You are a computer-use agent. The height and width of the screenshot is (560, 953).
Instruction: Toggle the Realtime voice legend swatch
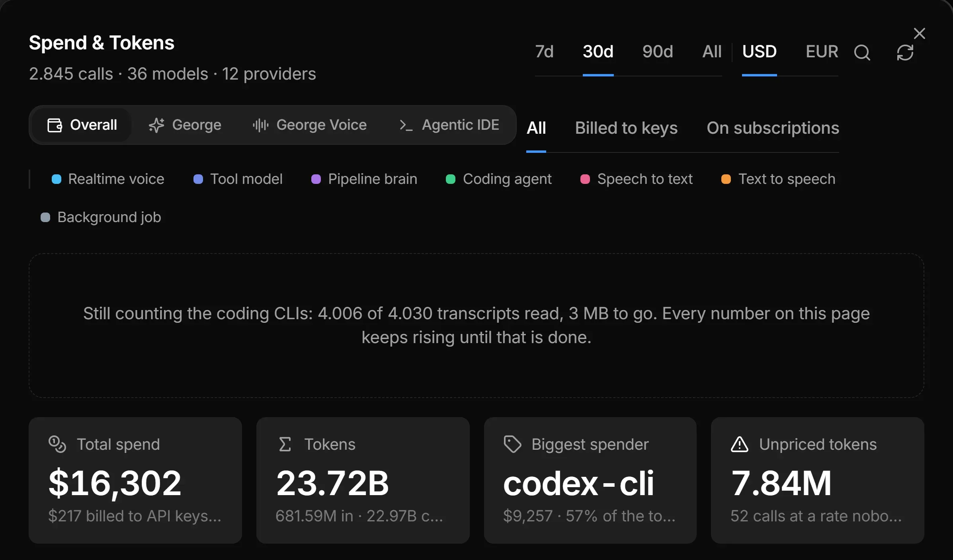click(57, 179)
